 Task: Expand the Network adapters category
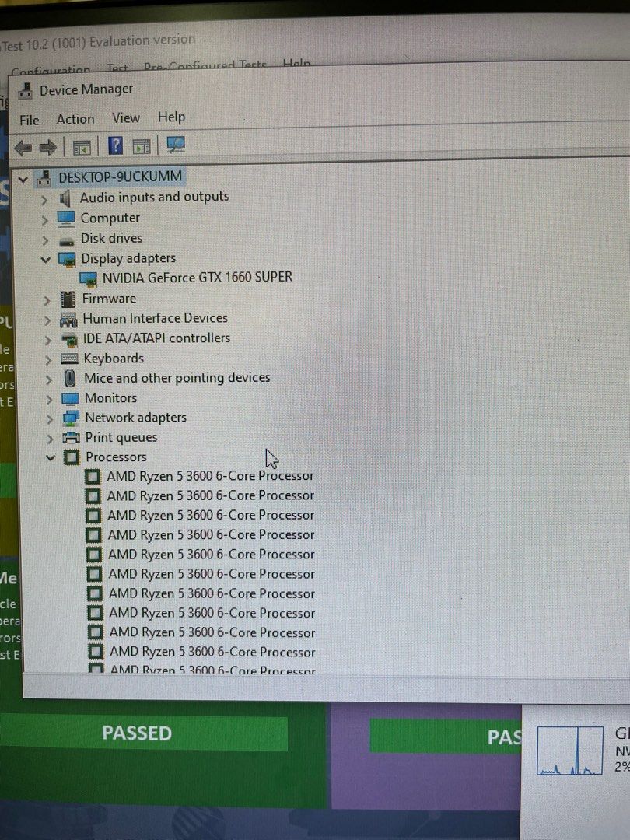pyautogui.click(x=48, y=418)
